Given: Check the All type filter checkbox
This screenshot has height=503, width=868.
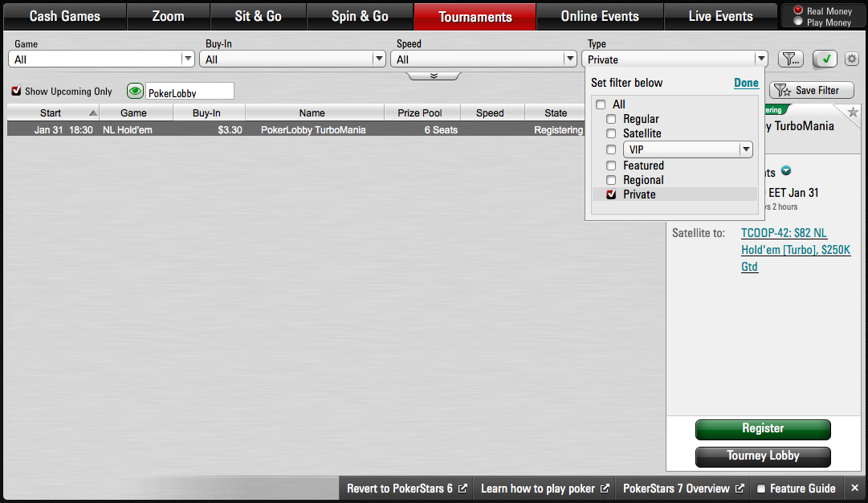Looking at the screenshot, I should (x=601, y=104).
